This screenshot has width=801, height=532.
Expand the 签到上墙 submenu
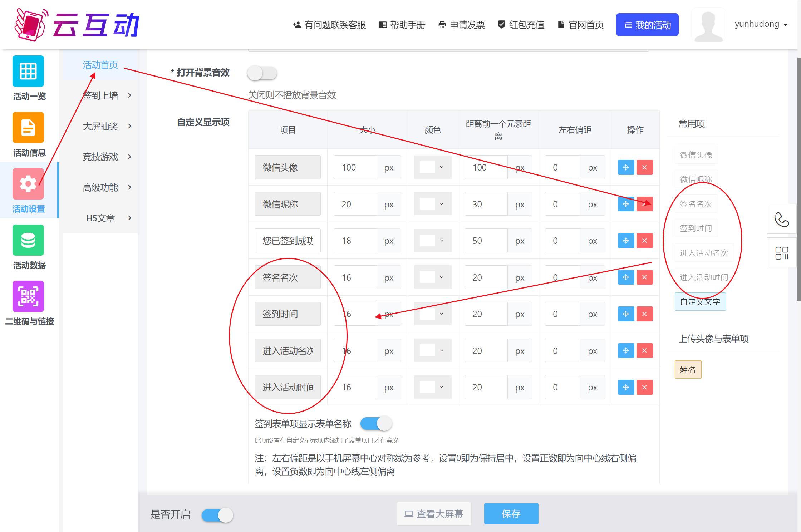pyautogui.click(x=100, y=95)
